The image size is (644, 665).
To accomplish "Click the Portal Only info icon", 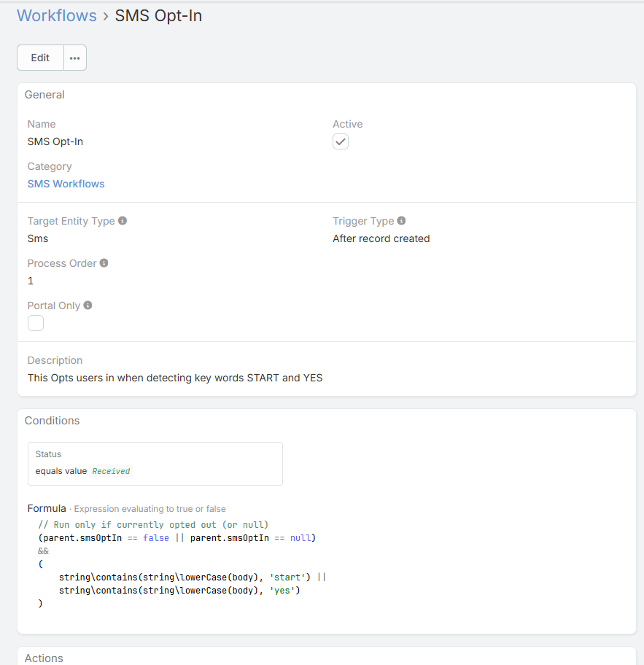I will pos(88,306).
